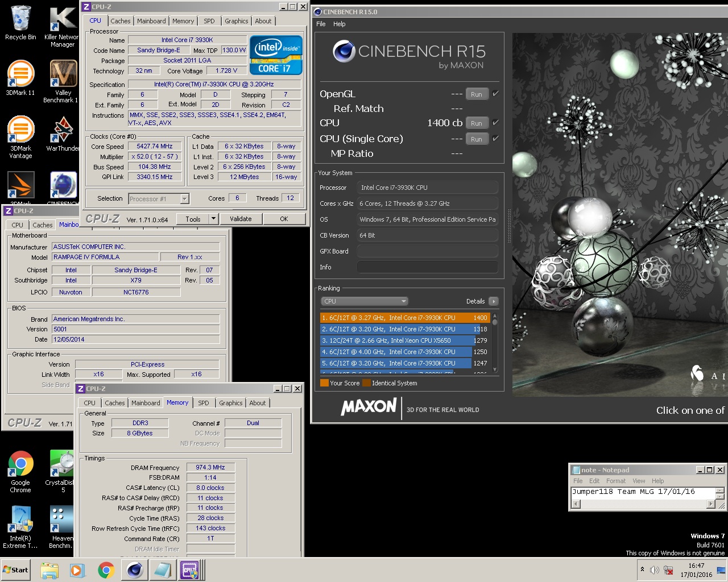This screenshot has width=728, height=582.
Task: Open Graphics tab in CPU-Z Memory window
Action: point(230,403)
